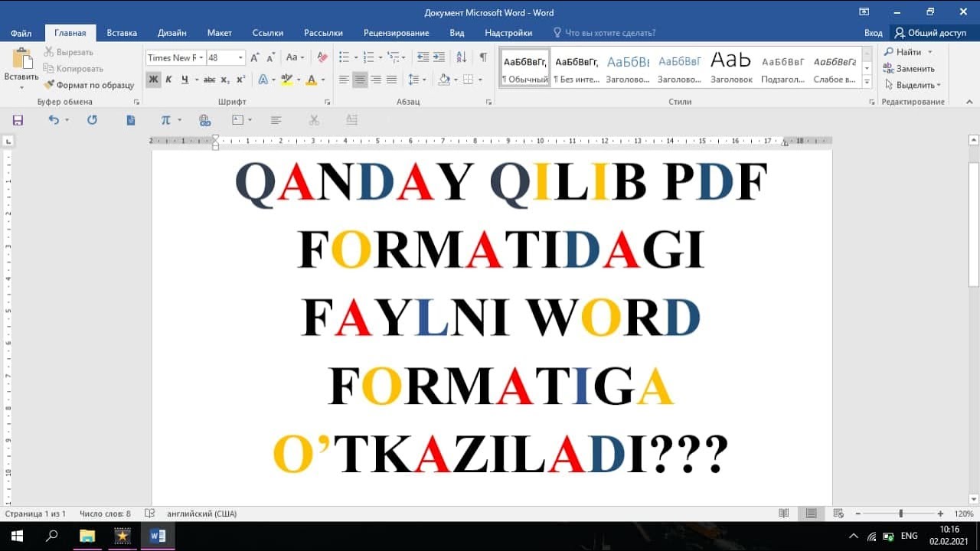Click the Заменить button
980x551 pixels.
click(x=910, y=68)
